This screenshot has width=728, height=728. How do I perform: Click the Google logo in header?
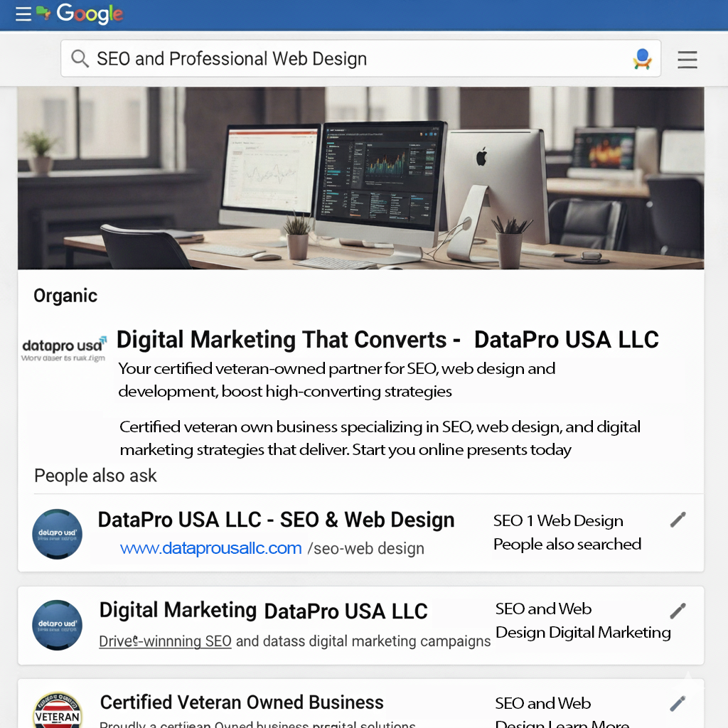(90, 14)
